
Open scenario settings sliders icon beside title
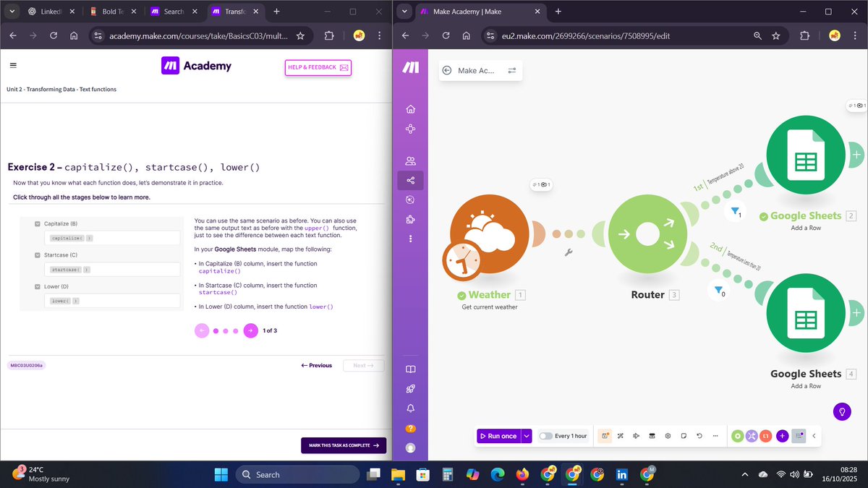[512, 70]
